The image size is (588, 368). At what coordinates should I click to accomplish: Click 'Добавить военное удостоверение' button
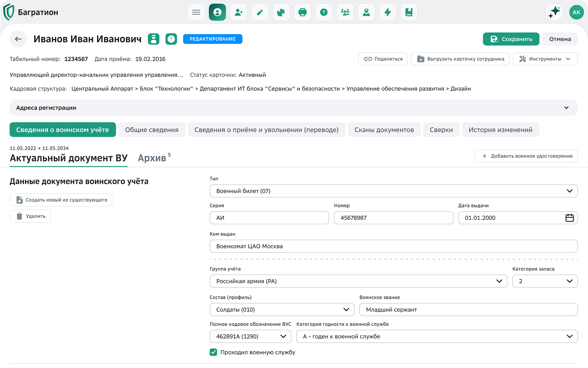(526, 156)
